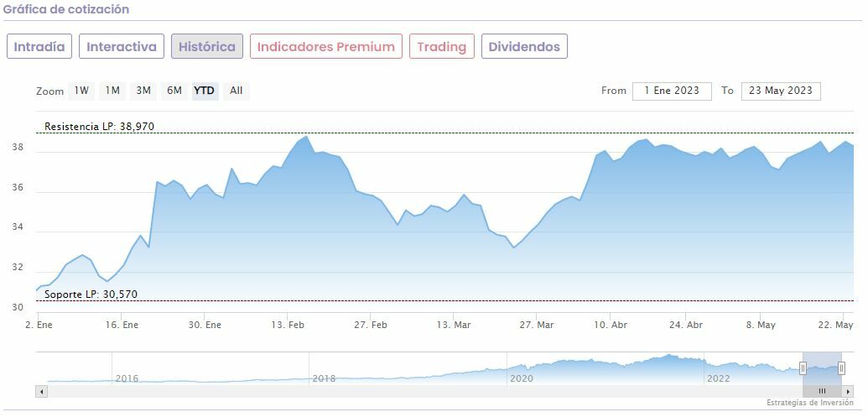
Task: Click the scrollbar thumb grip
Action: 822,391
